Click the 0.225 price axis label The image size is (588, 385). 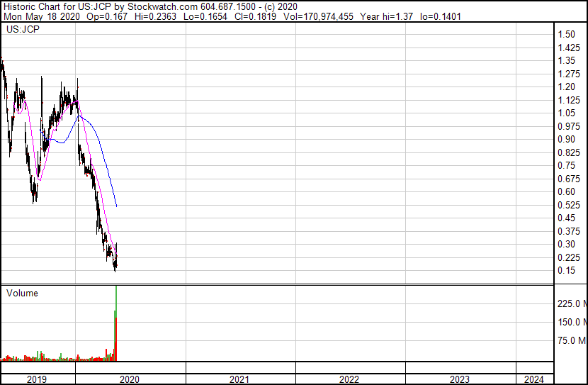pyautogui.click(x=569, y=258)
